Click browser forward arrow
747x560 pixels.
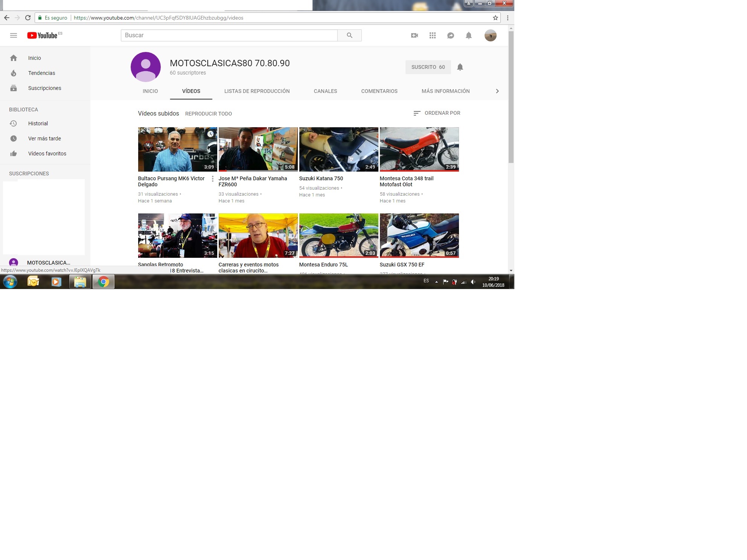point(17,18)
